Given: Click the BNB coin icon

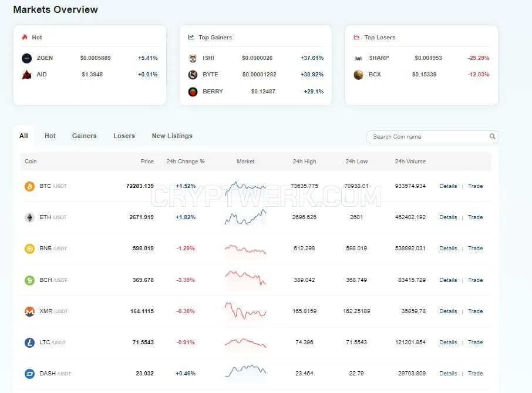Looking at the screenshot, I should point(29,248).
